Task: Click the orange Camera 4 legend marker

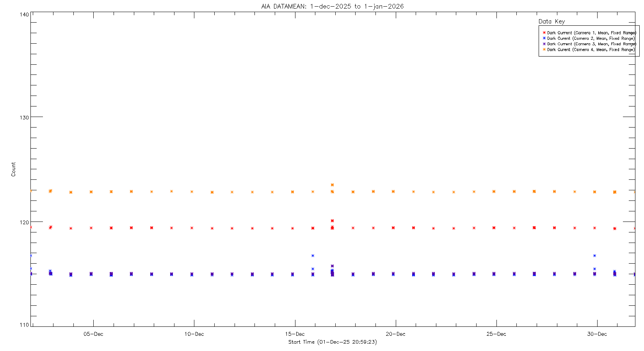Action: (544, 50)
